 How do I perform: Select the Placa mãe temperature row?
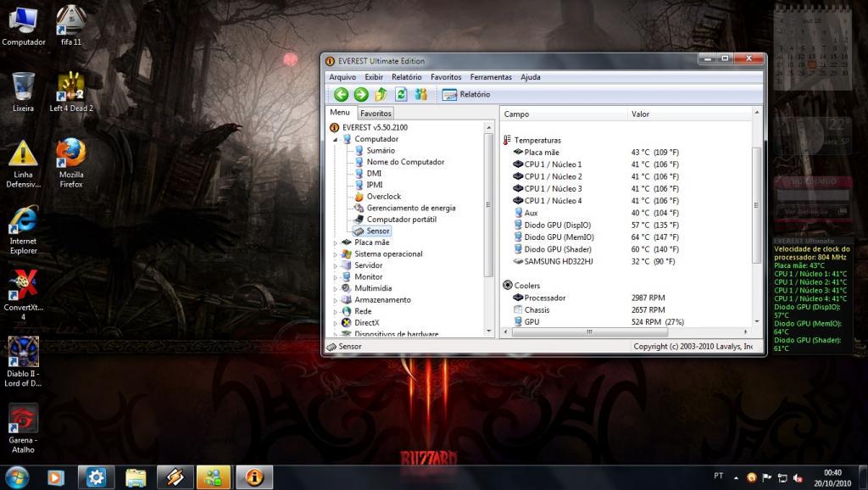[x=596, y=153]
